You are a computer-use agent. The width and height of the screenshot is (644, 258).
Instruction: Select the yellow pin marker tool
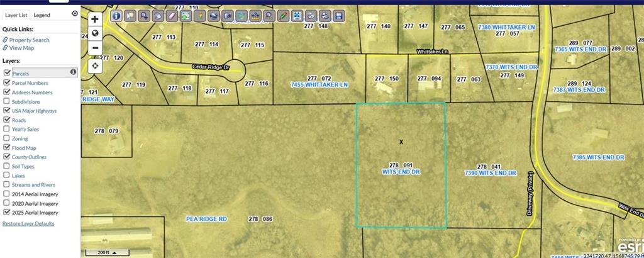tap(200, 16)
